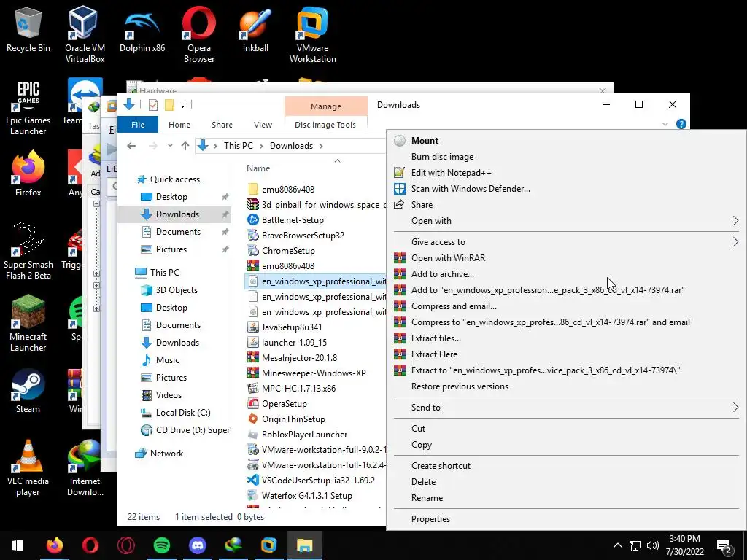The image size is (747, 560).
Task: Click the Name column header
Action: click(259, 168)
